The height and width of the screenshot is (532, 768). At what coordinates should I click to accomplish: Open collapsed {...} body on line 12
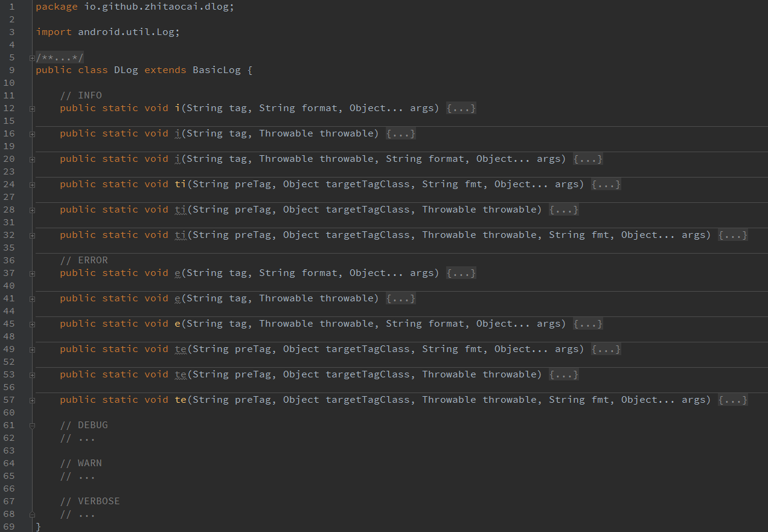[x=461, y=108]
